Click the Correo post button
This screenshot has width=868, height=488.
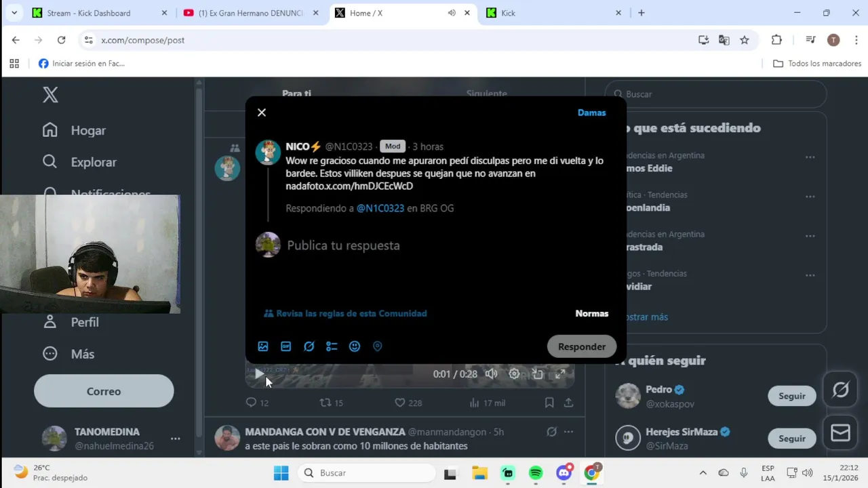pyautogui.click(x=104, y=391)
